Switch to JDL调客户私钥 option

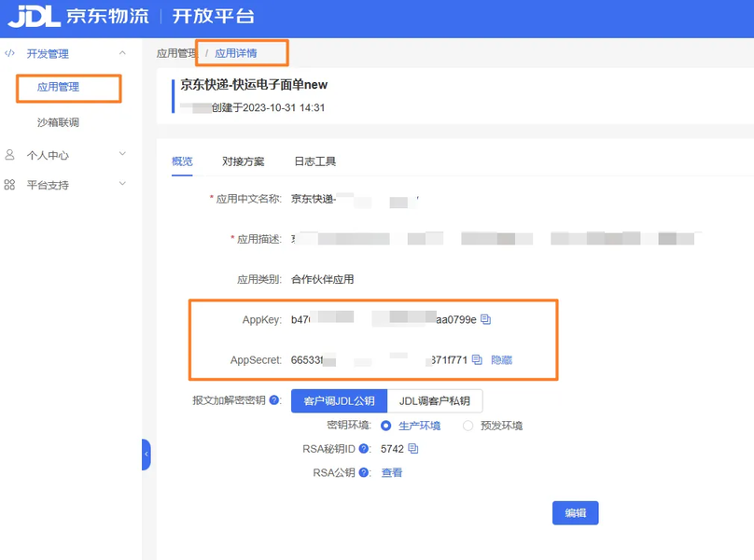click(x=435, y=401)
